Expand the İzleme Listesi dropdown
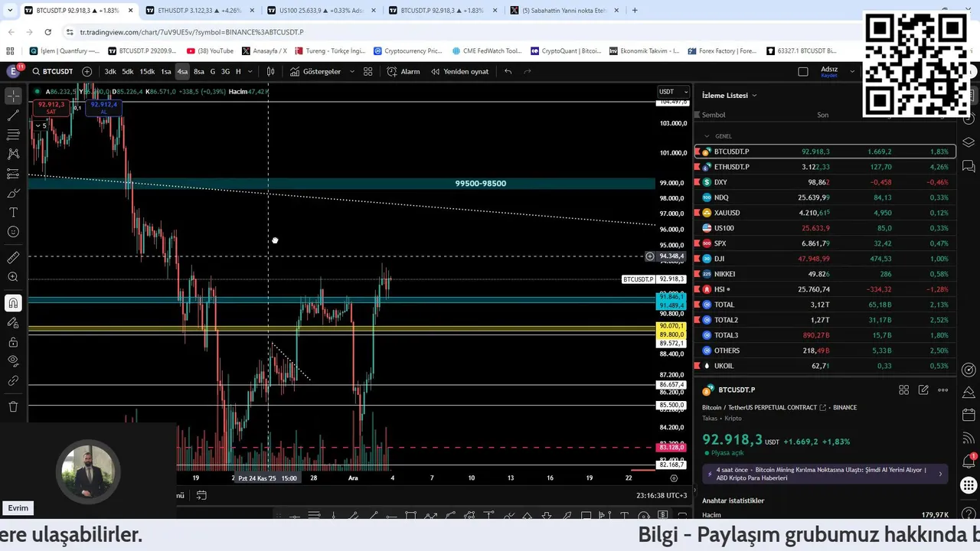 tap(730, 95)
